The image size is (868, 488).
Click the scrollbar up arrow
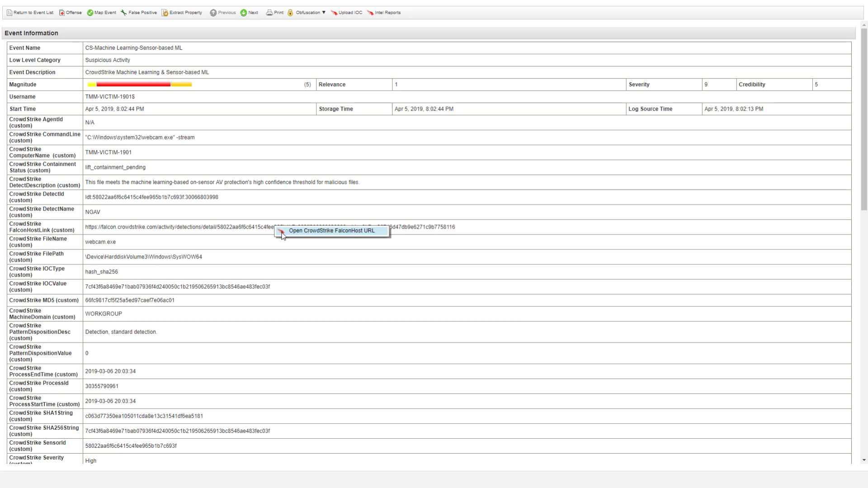coord(864,25)
